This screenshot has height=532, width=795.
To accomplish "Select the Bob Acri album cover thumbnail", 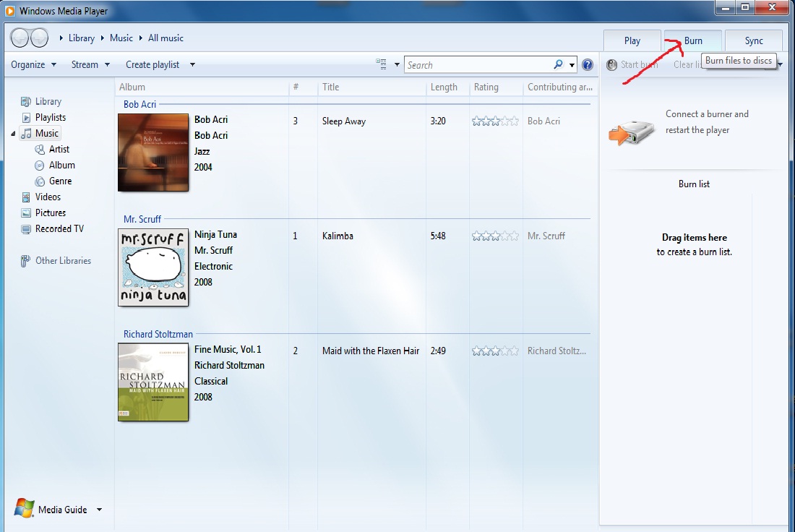I will coord(153,152).
